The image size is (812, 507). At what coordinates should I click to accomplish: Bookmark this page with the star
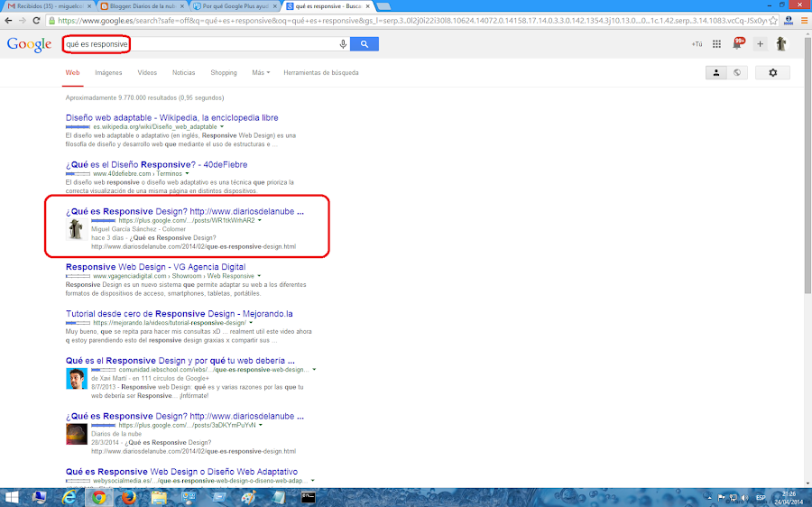pyautogui.click(x=772, y=21)
